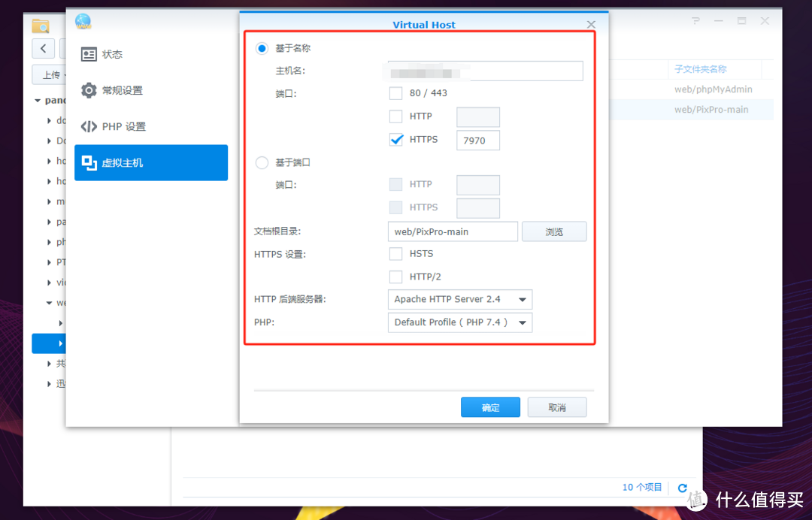
Task: Expand the highlighted selected tree folder
Action: [61, 343]
